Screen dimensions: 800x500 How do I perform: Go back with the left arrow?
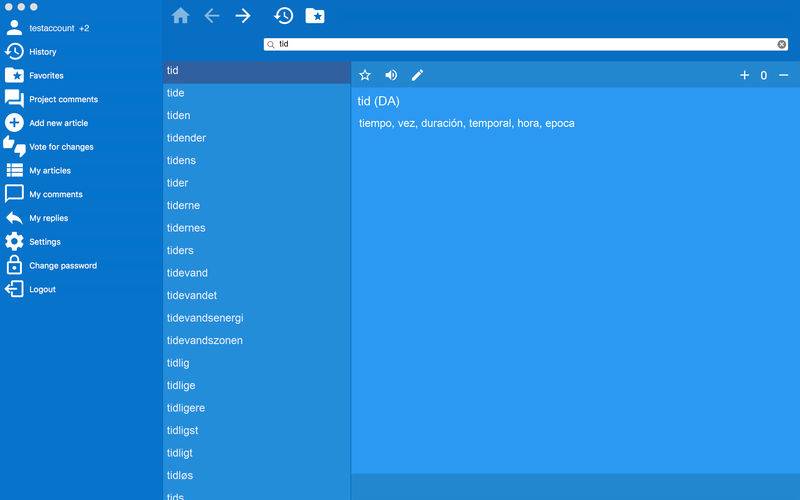[x=212, y=16]
